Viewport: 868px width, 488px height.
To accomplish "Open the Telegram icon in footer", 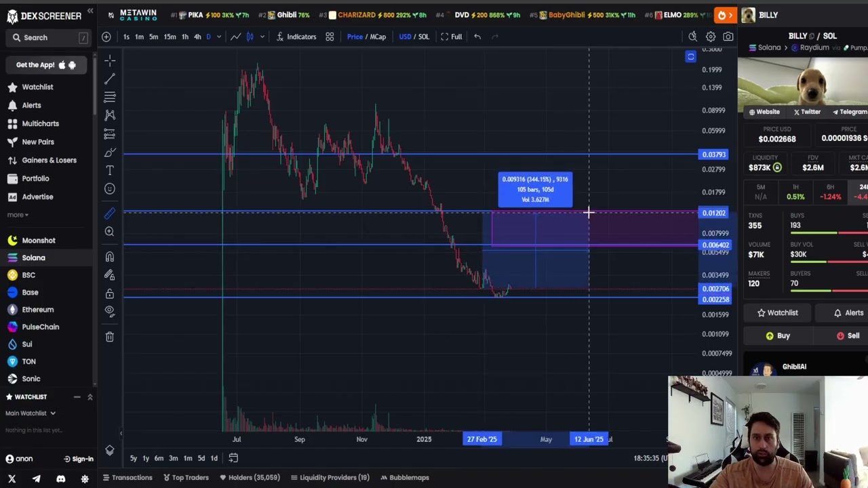I will click(36, 479).
